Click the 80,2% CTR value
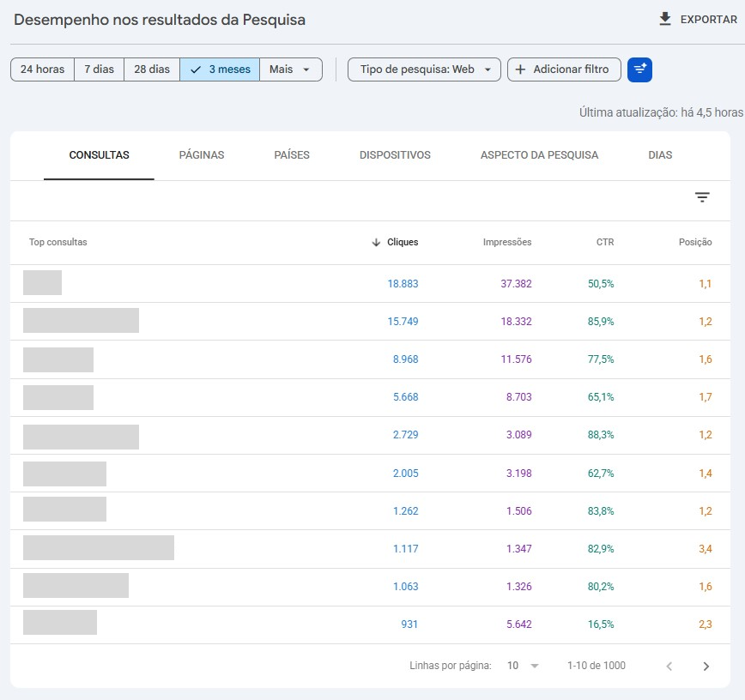The height and width of the screenshot is (700, 745). [x=601, y=587]
